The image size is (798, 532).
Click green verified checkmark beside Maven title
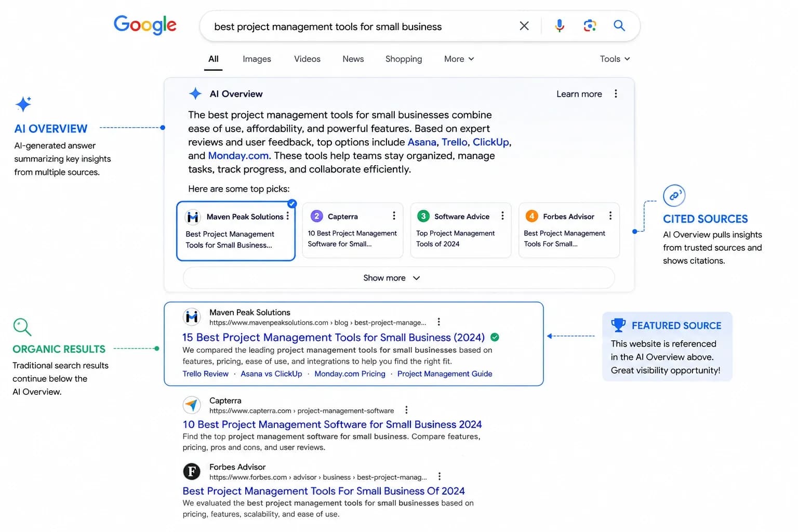495,337
